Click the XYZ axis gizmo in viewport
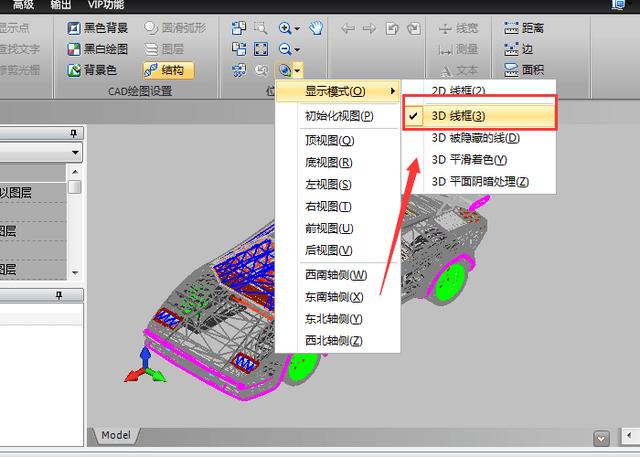The image size is (640, 457). point(145,365)
